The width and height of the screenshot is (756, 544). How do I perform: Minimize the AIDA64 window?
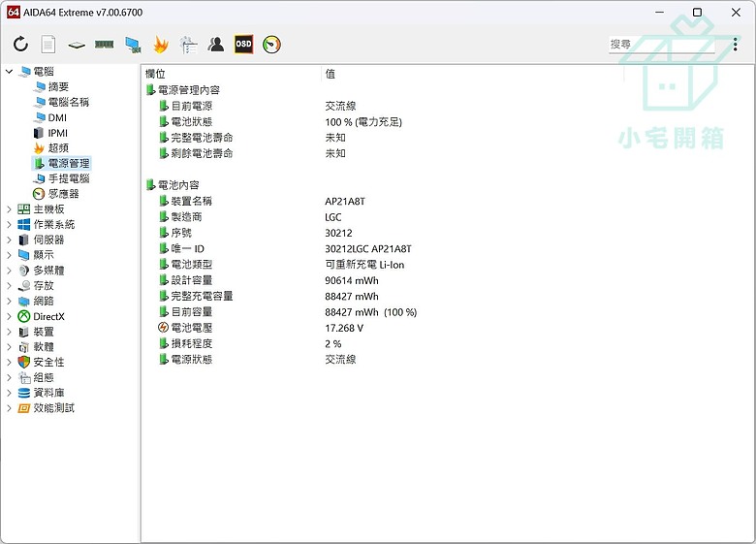click(x=660, y=13)
